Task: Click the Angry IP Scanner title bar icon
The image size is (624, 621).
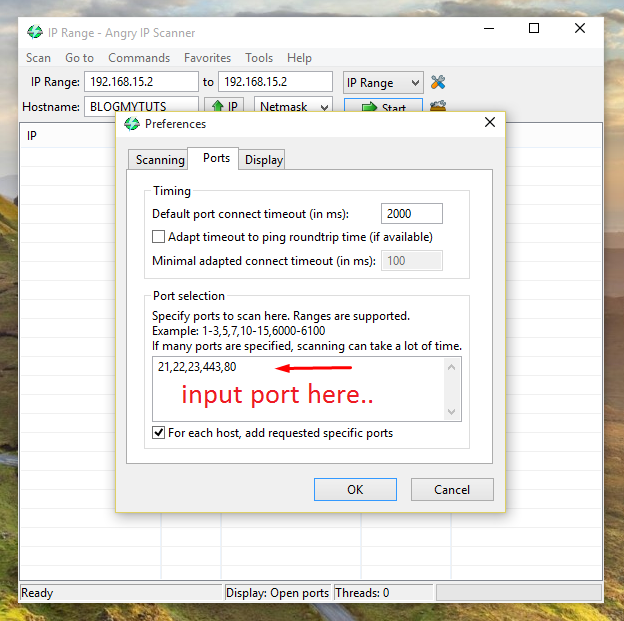Action: [35, 32]
